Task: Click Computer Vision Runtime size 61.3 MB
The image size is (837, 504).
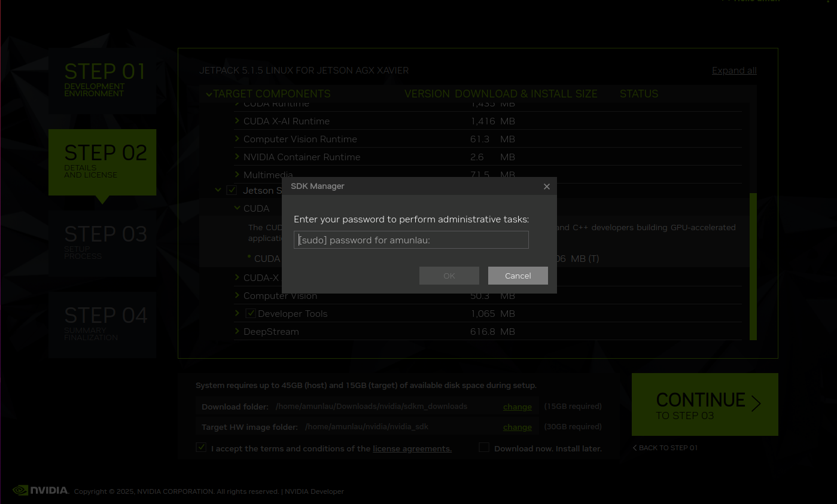Action: click(x=492, y=139)
